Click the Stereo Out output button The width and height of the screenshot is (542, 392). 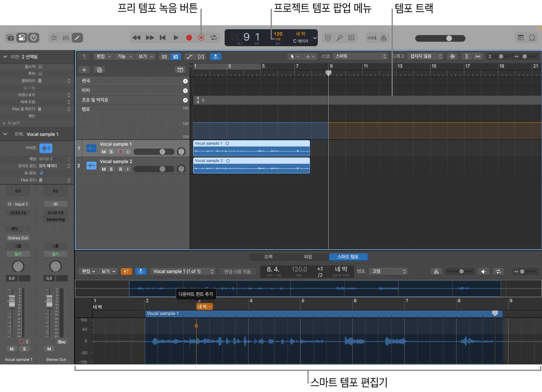pos(18,238)
